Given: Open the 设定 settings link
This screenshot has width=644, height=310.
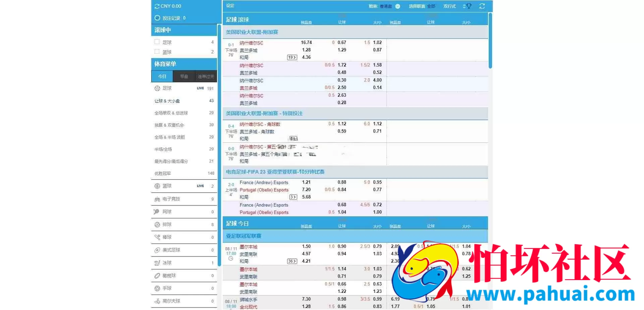Looking at the screenshot, I should click(230, 6).
